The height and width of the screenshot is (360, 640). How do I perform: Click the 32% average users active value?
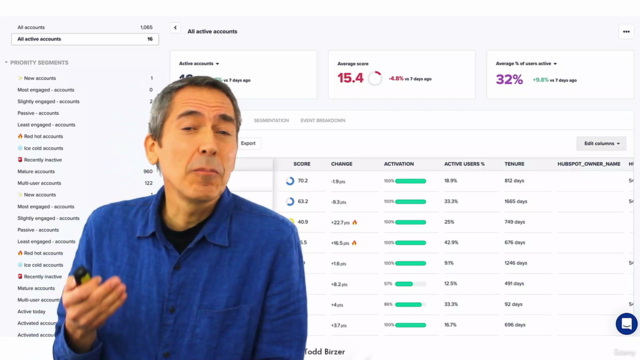pos(509,79)
